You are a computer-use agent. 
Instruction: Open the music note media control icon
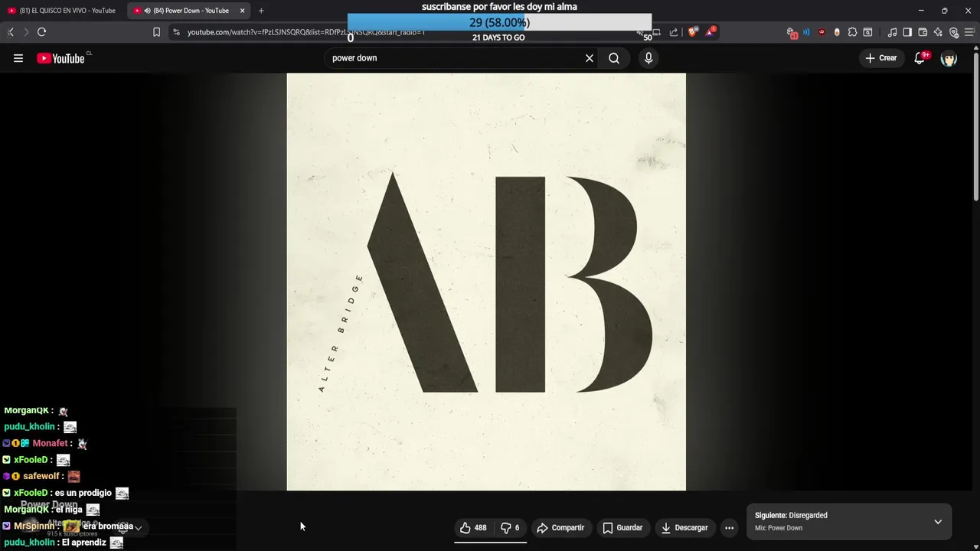point(892,32)
